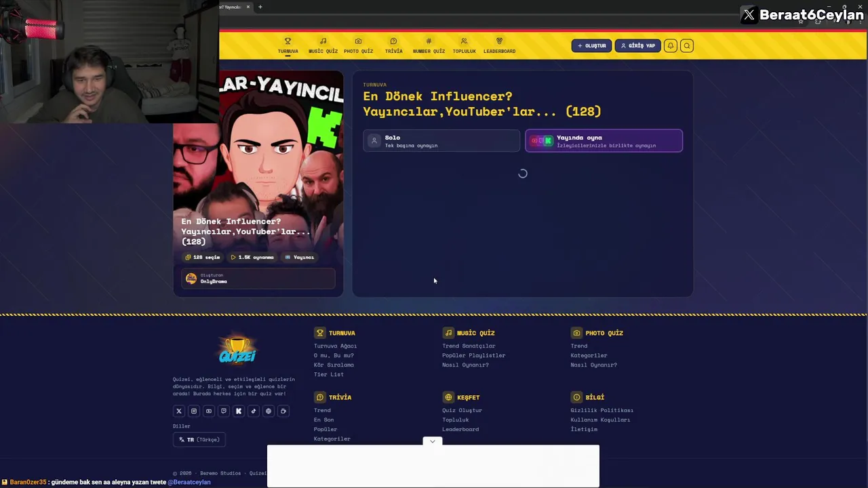Open the Quiz Oluştur link

tap(462, 410)
